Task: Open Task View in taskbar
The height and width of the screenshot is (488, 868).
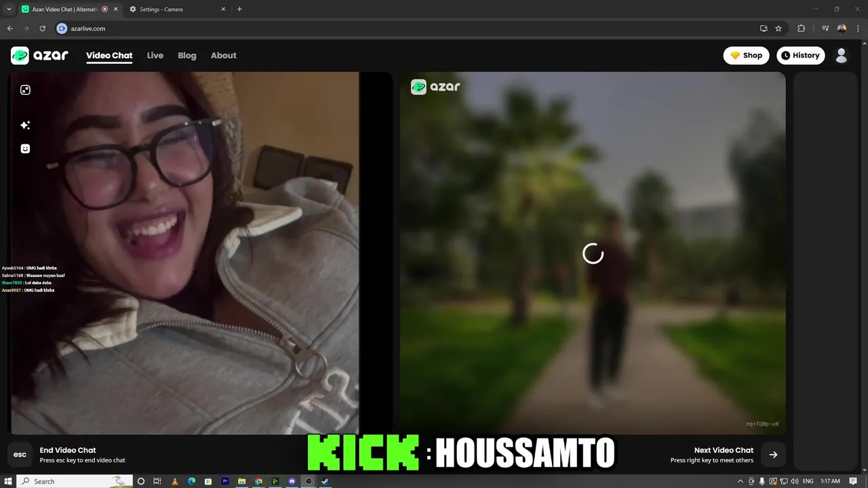Action: click(157, 481)
